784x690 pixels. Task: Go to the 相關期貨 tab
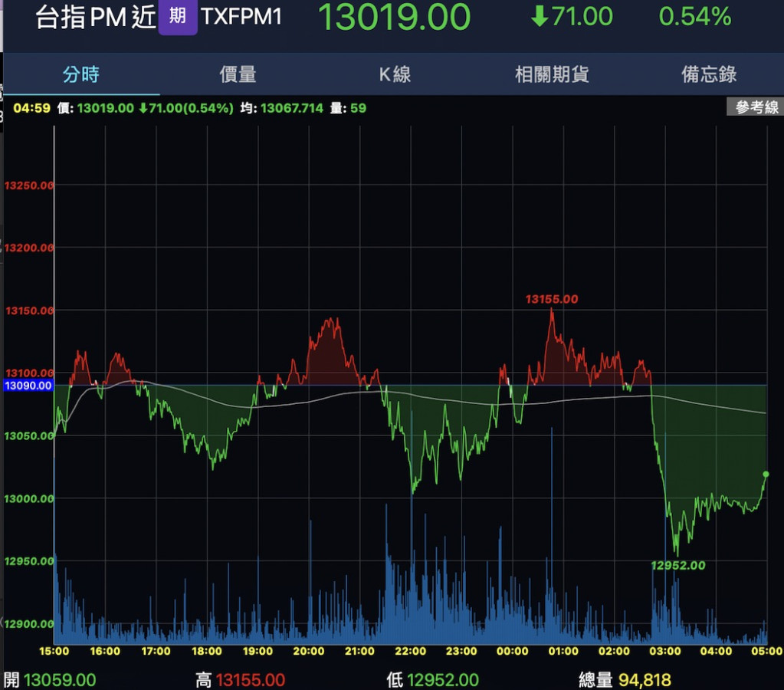[x=552, y=74]
